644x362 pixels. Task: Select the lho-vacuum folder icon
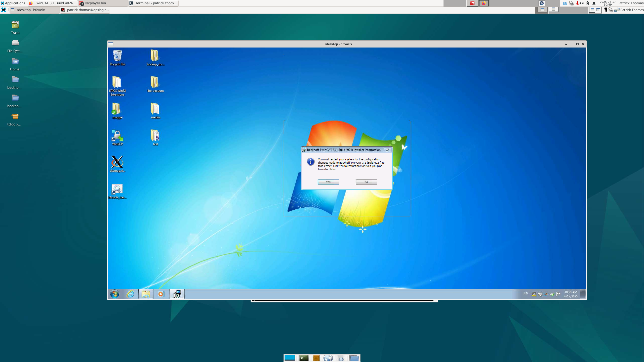[155, 84]
